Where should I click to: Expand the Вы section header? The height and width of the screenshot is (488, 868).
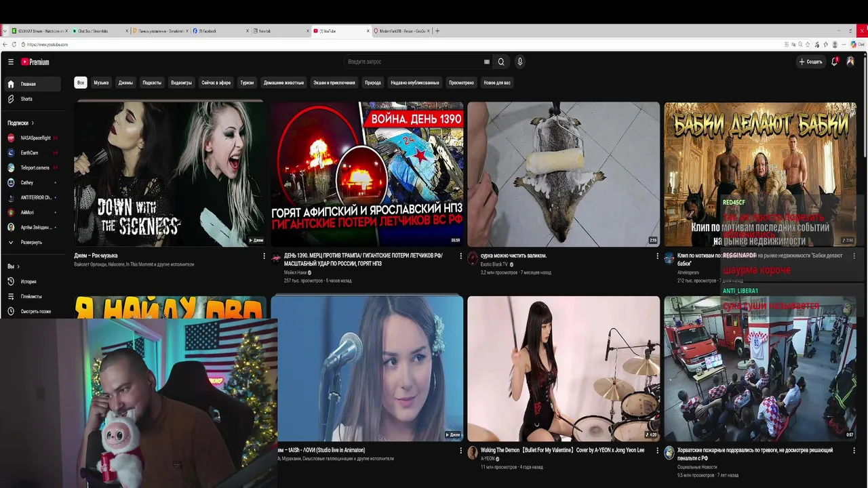pos(14,266)
